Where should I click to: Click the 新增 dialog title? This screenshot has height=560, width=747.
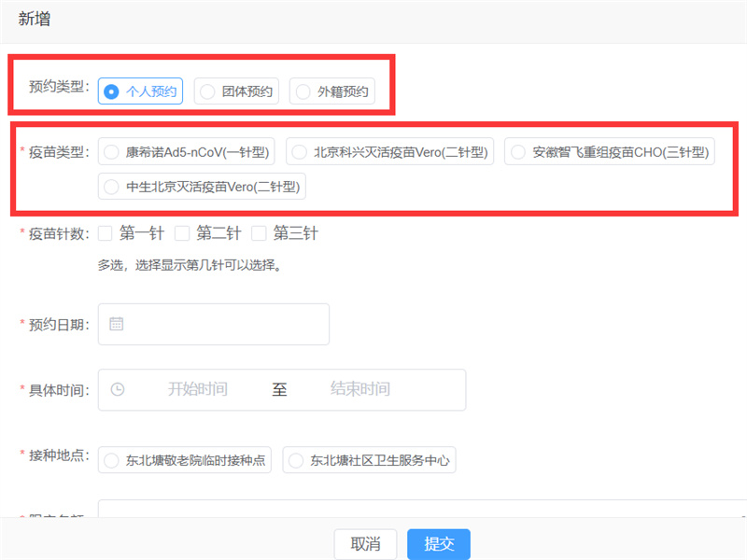pos(35,19)
